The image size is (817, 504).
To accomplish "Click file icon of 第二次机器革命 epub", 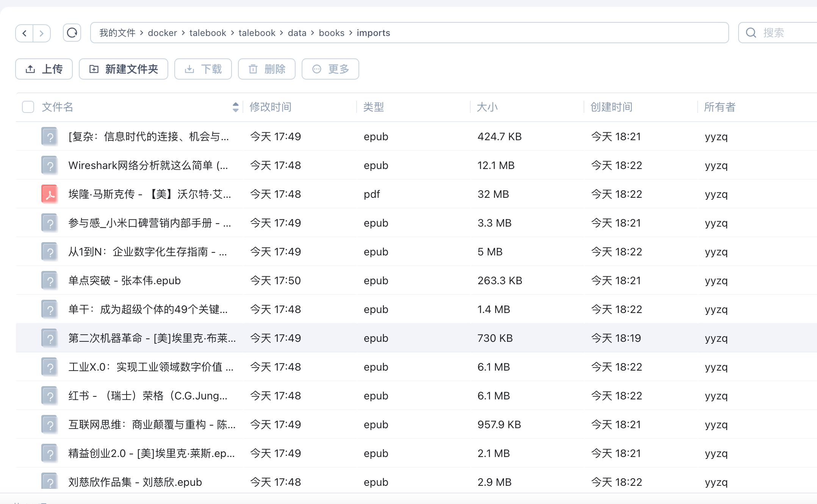I will click(x=50, y=338).
